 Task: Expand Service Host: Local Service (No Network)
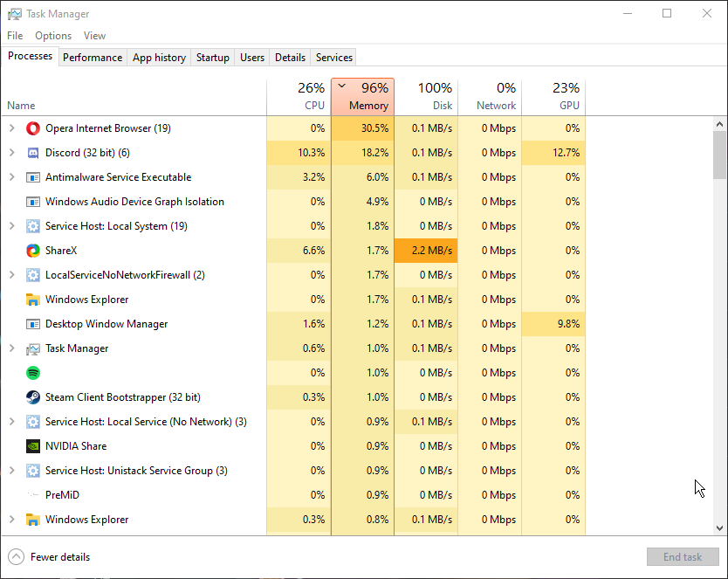pos(12,422)
